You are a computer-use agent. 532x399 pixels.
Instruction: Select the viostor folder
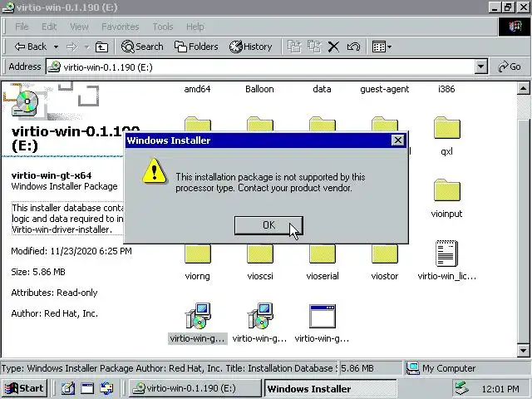[384, 263]
